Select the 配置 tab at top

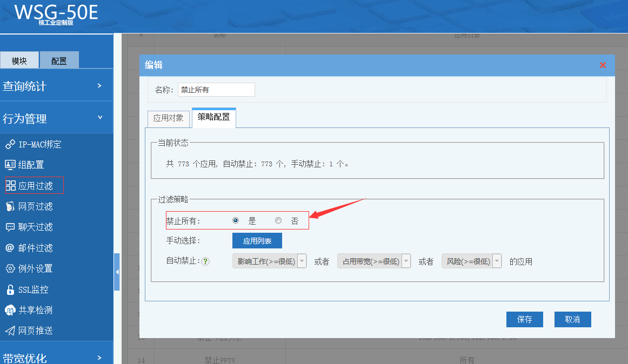pos(59,60)
